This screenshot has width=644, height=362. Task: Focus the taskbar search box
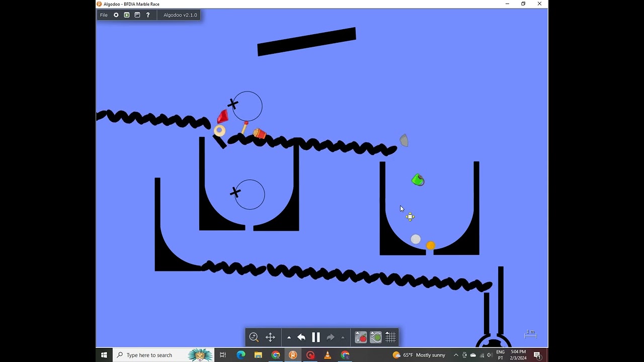coord(164,355)
